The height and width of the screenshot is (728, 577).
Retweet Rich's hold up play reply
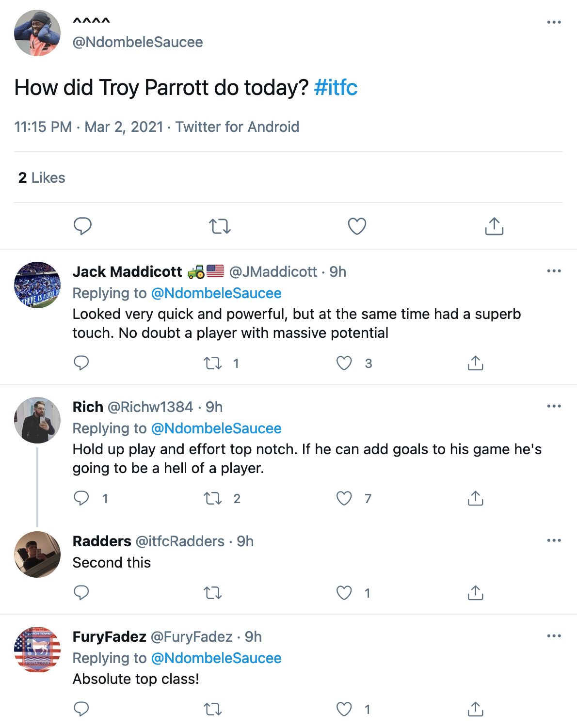(x=212, y=498)
